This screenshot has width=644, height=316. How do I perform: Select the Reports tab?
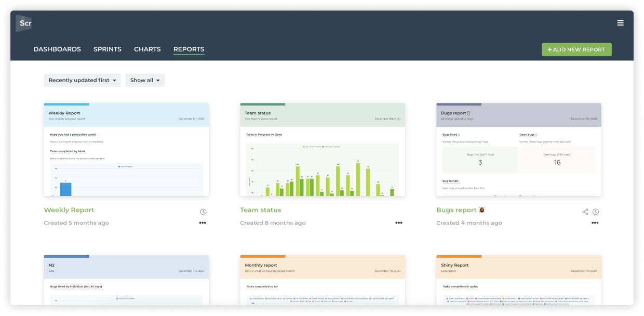click(x=189, y=49)
